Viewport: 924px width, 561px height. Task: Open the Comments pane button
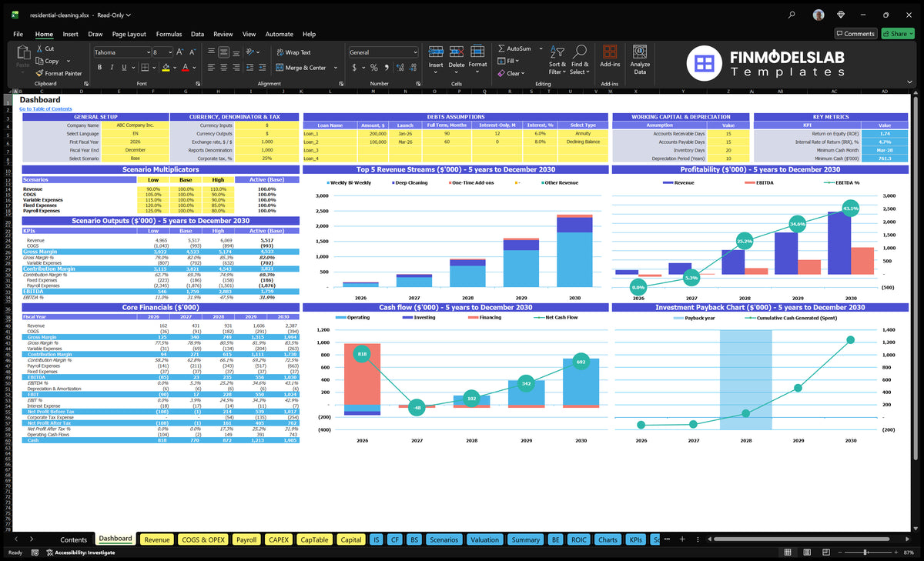[855, 34]
